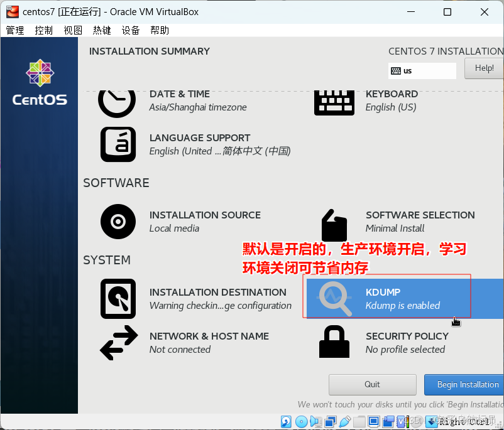Image resolution: width=504 pixels, height=430 pixels.
Task: Click the Quit button
Action: coord(373,384)
